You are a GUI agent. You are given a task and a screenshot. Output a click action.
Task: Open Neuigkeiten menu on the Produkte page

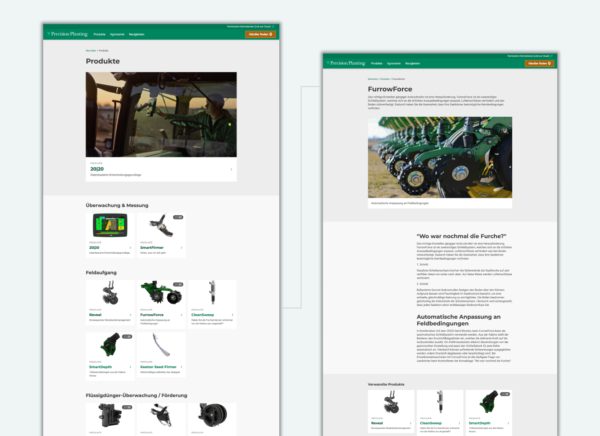pos(137,34)
